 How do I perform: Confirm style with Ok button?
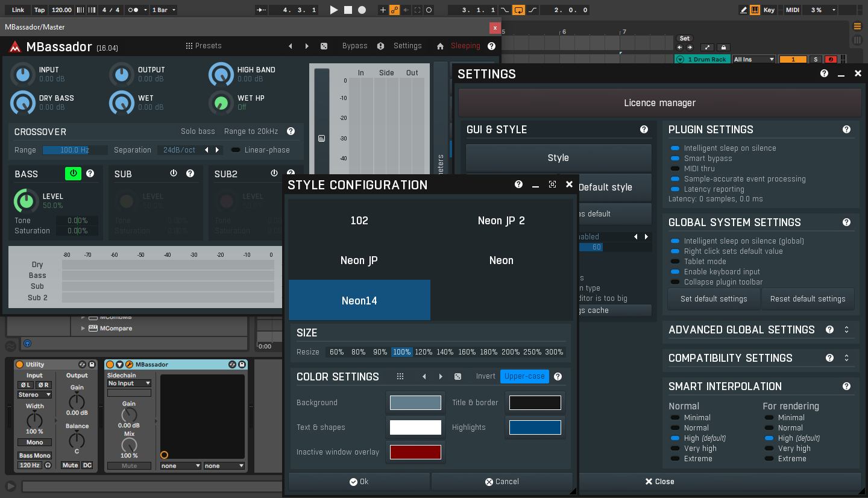359,482
